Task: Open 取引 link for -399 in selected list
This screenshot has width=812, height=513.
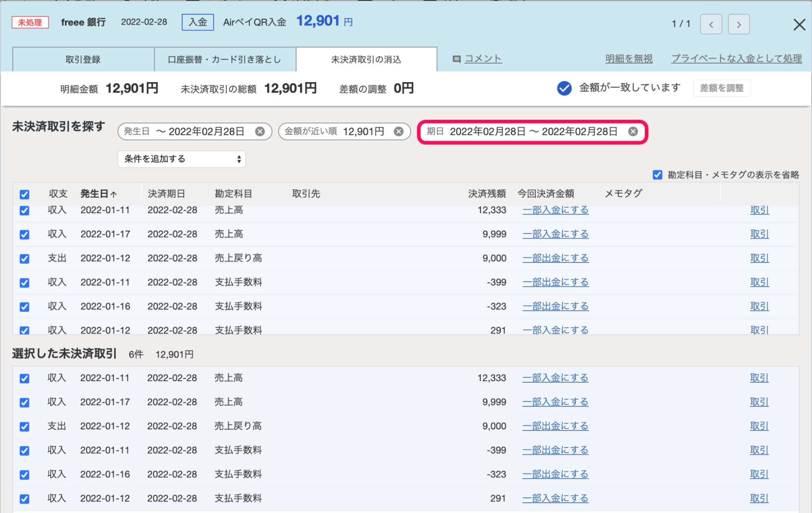Action: (x=759, y=450)
